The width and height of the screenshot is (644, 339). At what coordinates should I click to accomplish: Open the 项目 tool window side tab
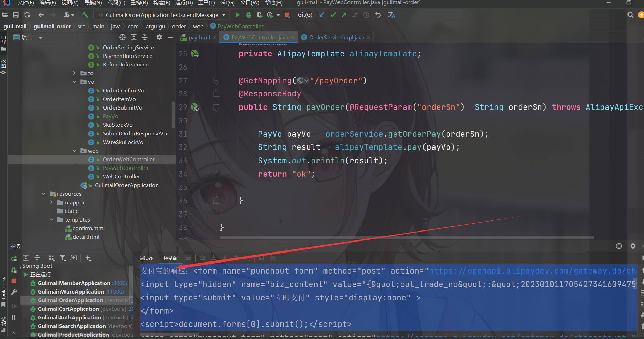pyautogui.click(x=3, y=43)
